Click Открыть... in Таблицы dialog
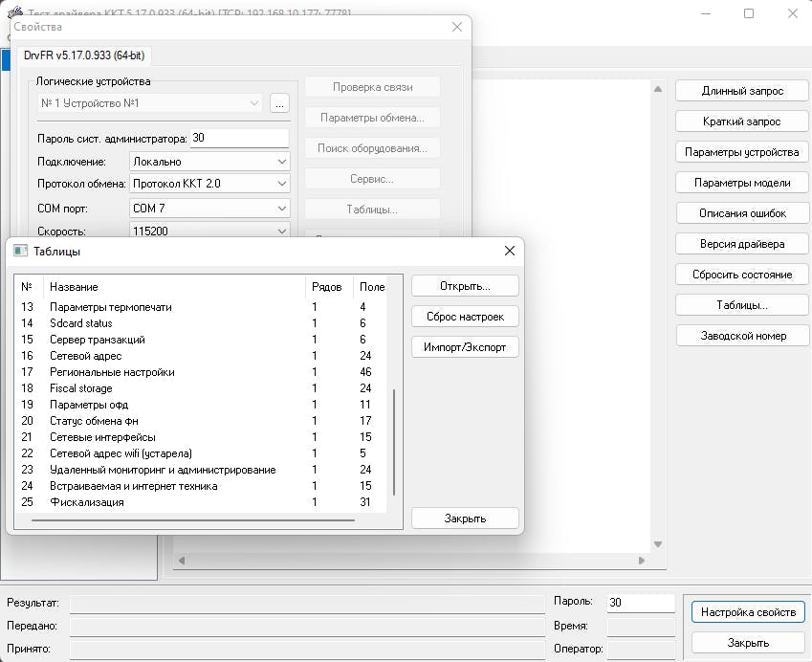The width and height of the screenshot is (812, 662). 465,286
